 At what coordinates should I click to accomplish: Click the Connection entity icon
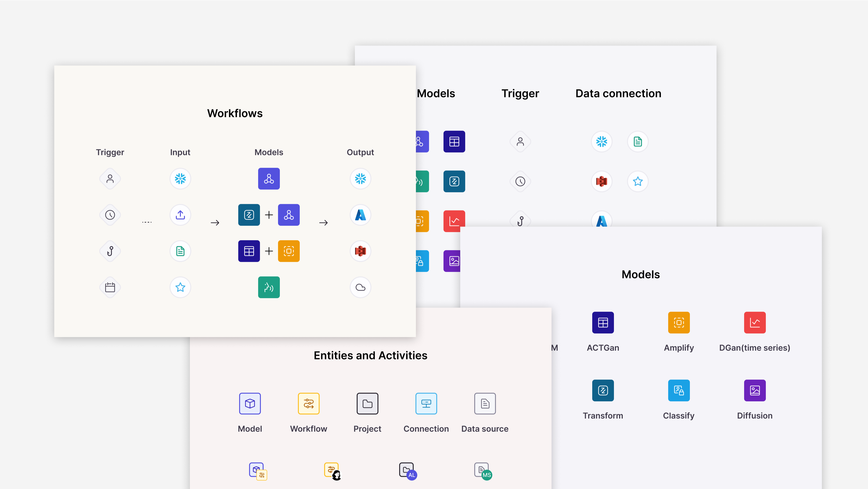[426, 403]
